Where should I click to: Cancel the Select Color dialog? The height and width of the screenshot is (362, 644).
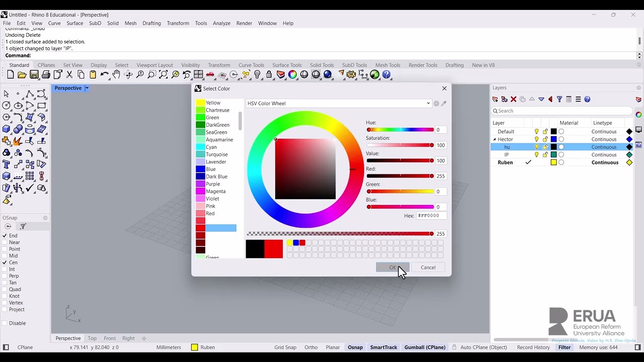(428, 267)
